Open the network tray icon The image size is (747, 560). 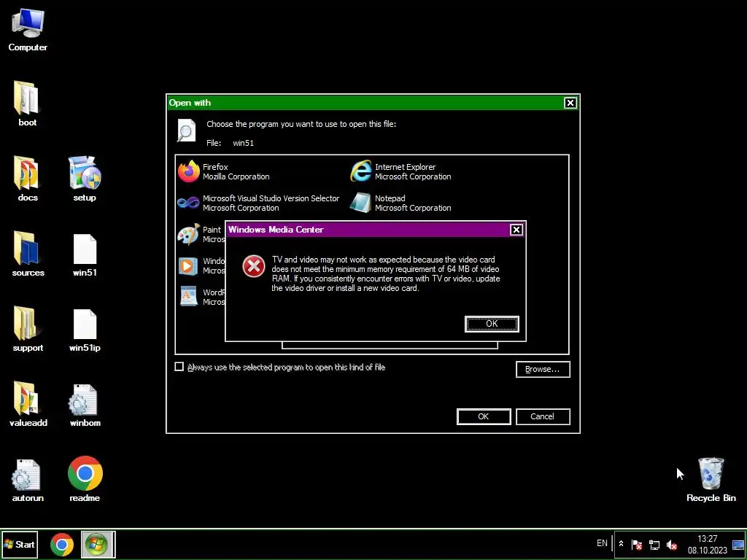[x=654, y=544]
